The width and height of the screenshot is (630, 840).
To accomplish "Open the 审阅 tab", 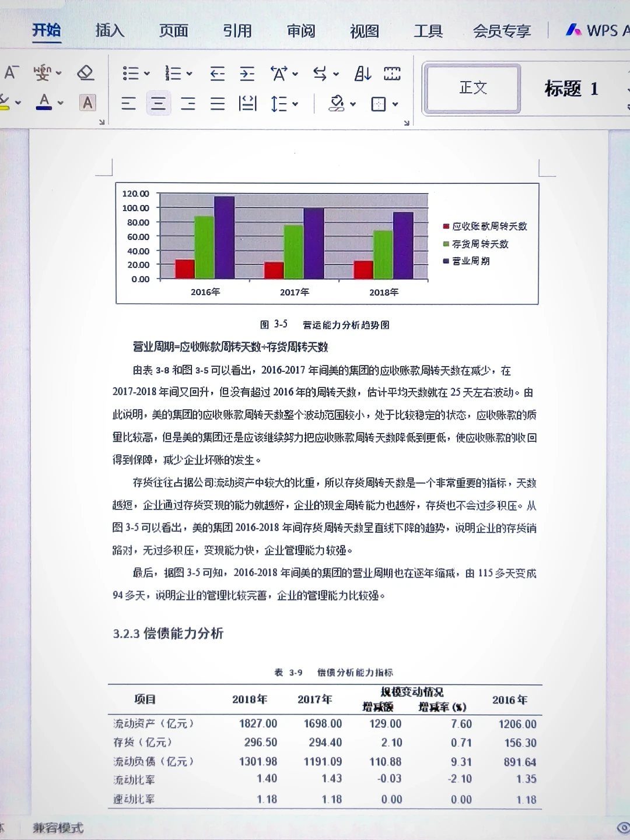I will pyautogui.click(x=301, y=30).
